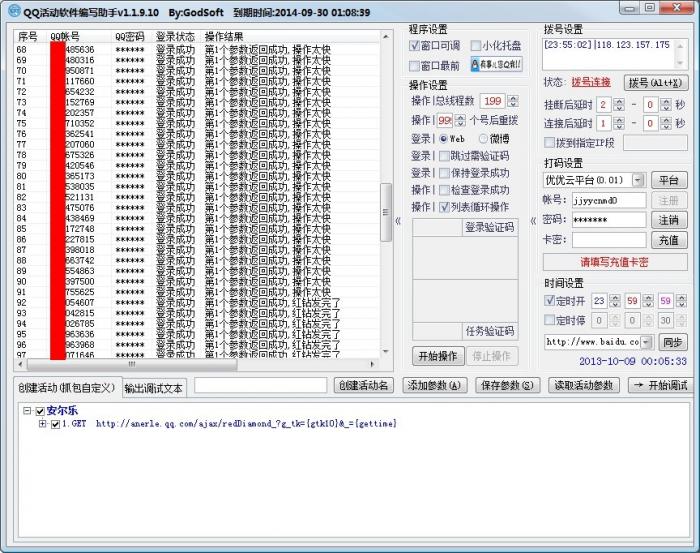Click 保存参数(S) button
Screen dimensions: 700x553
click(508, 385)
